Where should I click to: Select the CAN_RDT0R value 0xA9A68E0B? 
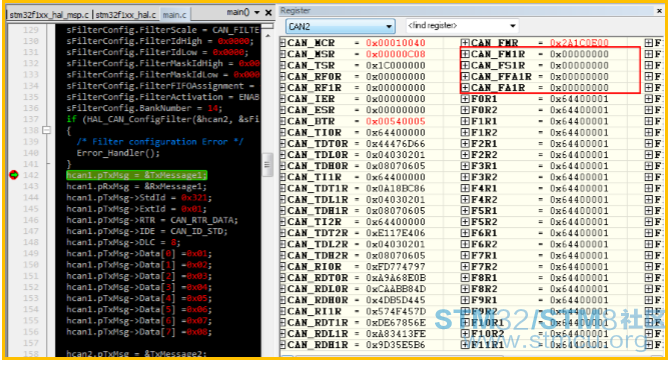coord(396,278)
